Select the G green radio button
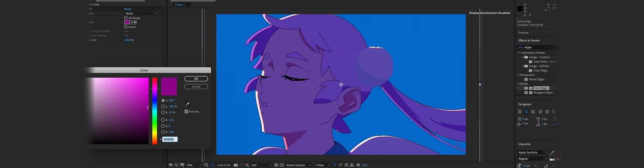This screenshot has width=644, height=168. click(163, 126)
